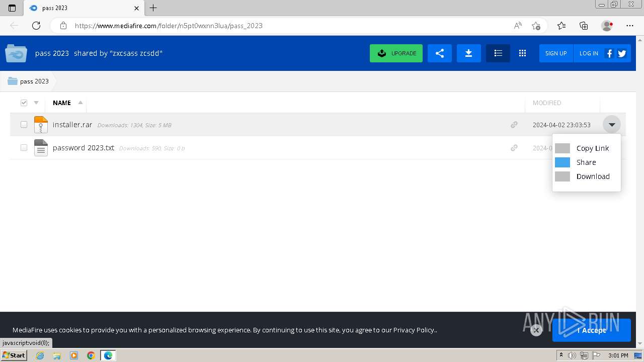Viewport: 644px width, 362px height.
Task: Click the Facebook login icon
Action: coord(609,53)
